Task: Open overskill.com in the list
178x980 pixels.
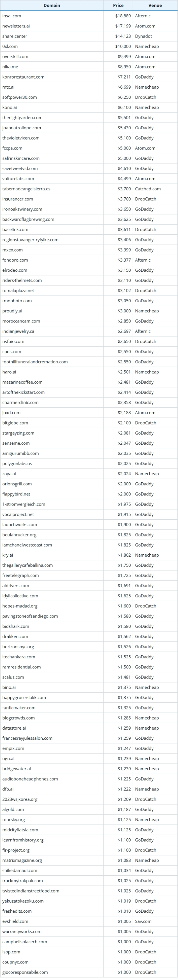Action: click(x=15, y=56)
